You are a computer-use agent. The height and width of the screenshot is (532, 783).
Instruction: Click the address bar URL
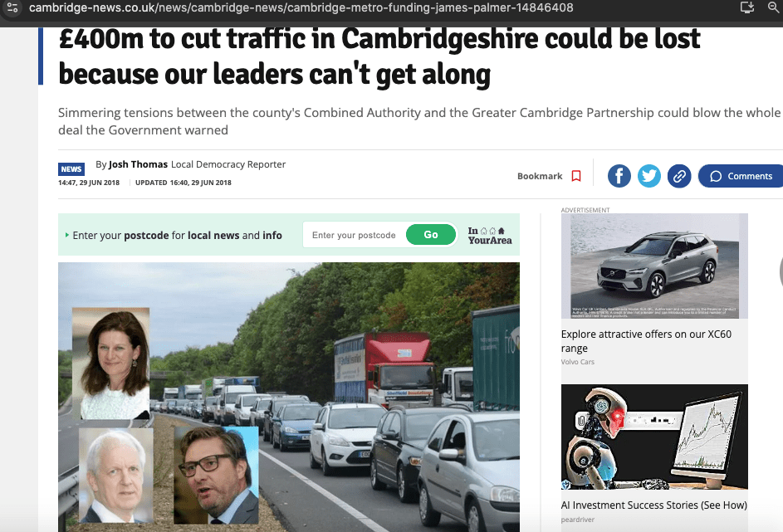[301, 7]
